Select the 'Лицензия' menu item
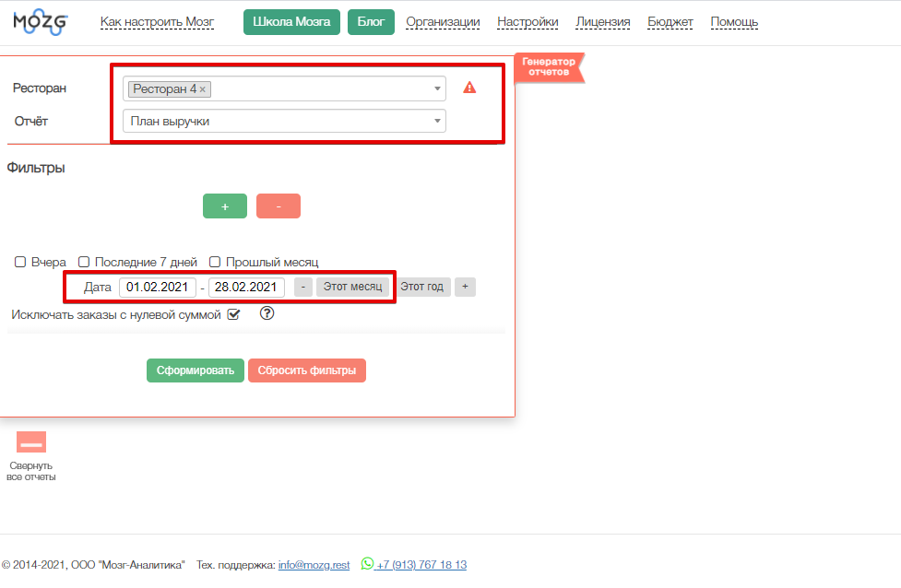 [603, 22]
